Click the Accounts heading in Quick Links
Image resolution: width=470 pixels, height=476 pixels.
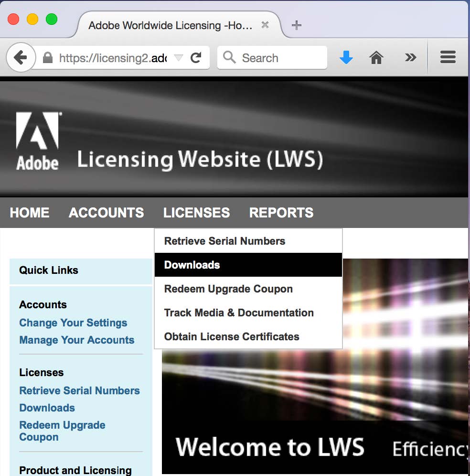pos(43,304)
